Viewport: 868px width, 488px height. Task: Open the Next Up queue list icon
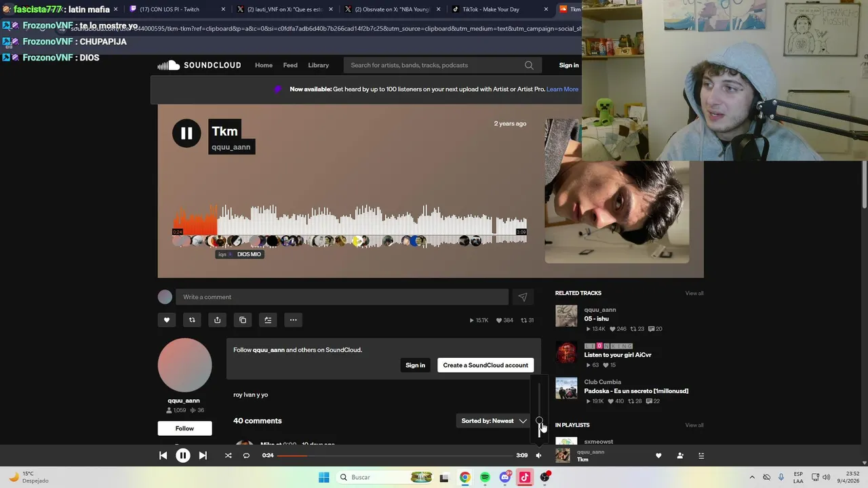pos(701,455)
